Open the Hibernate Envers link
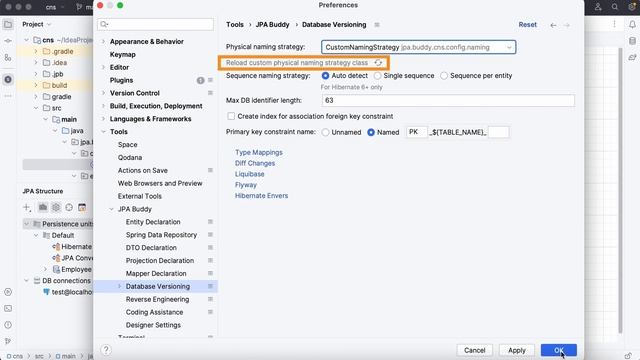 click(261, 196)
